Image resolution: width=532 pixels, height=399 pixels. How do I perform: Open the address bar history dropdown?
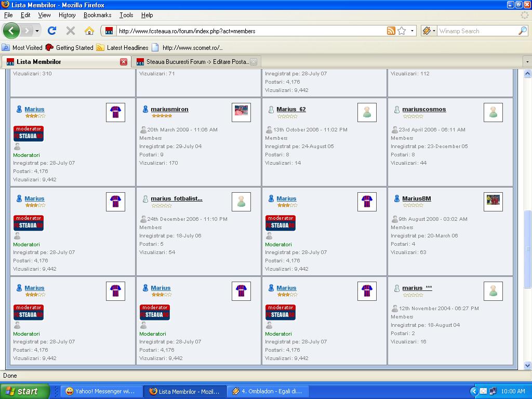coord(413,31)
